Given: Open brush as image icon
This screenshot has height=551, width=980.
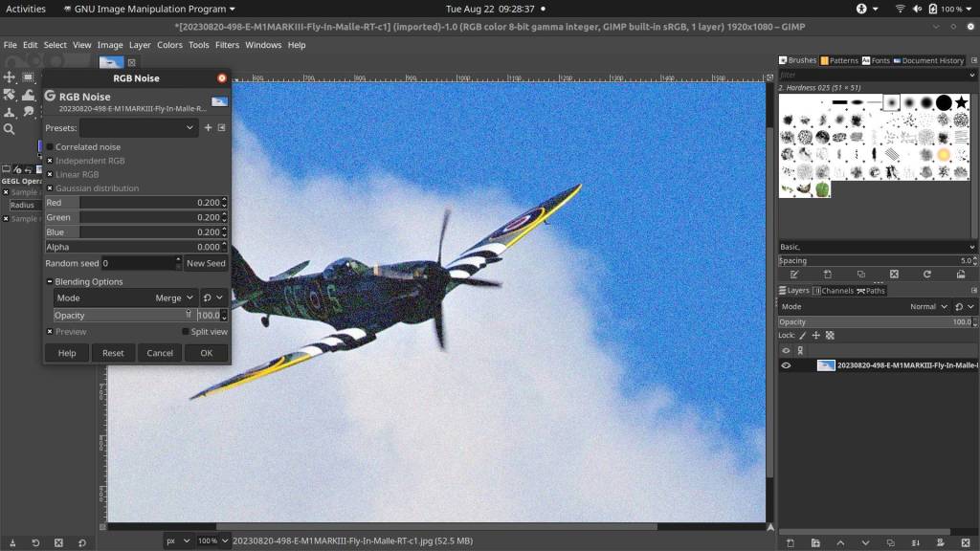Looking at the screenshot, I should click(x=961, y=275).
